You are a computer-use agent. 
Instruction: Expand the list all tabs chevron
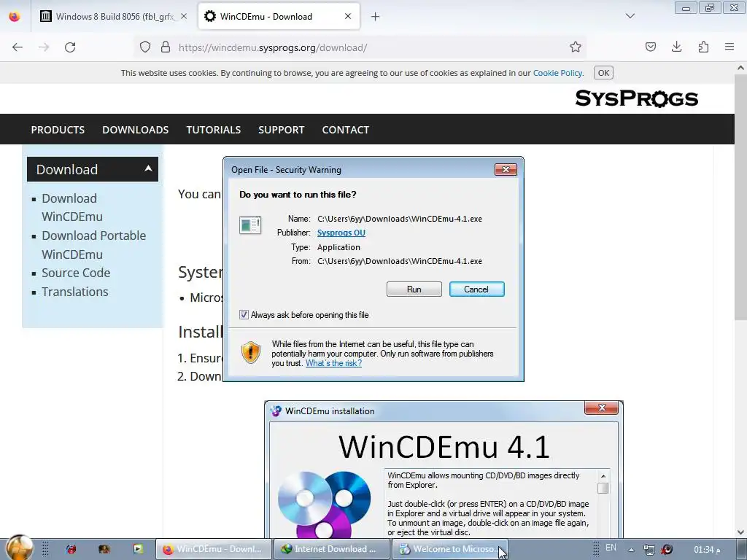(x=630, y=16)
